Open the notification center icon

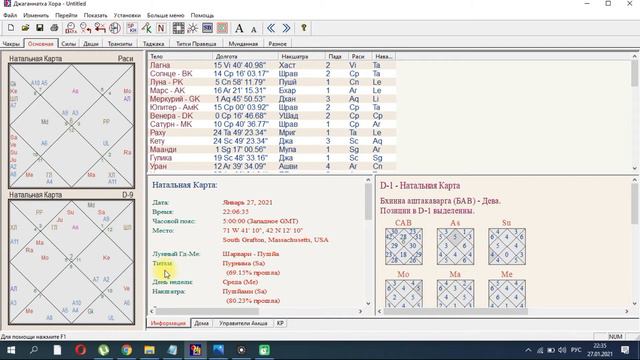click(x=625, y=350)
